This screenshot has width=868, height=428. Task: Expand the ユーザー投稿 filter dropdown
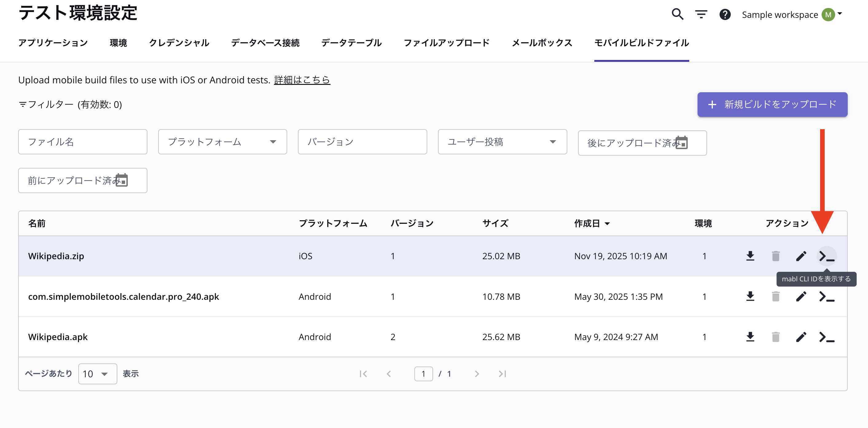[502, 142]
